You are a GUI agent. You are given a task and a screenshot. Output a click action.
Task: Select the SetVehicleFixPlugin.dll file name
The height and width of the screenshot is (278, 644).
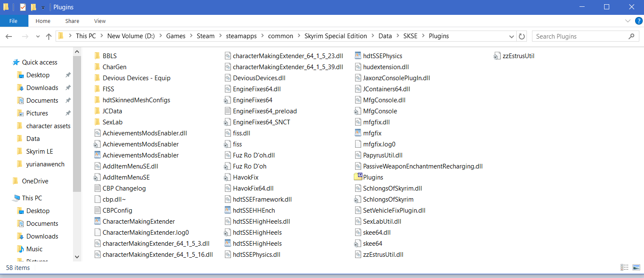click(x=394, y=211)
